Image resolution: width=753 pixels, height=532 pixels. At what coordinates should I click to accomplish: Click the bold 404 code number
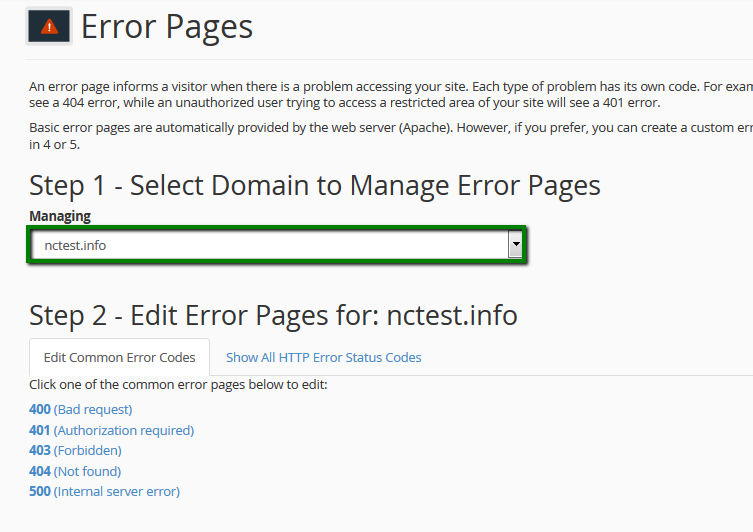click(x=40, y=471)
